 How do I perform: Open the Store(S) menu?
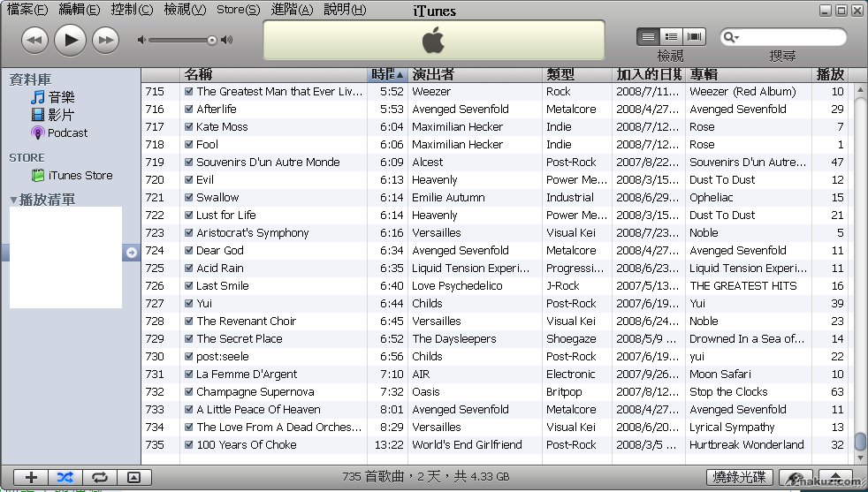[x=238, y=10]
